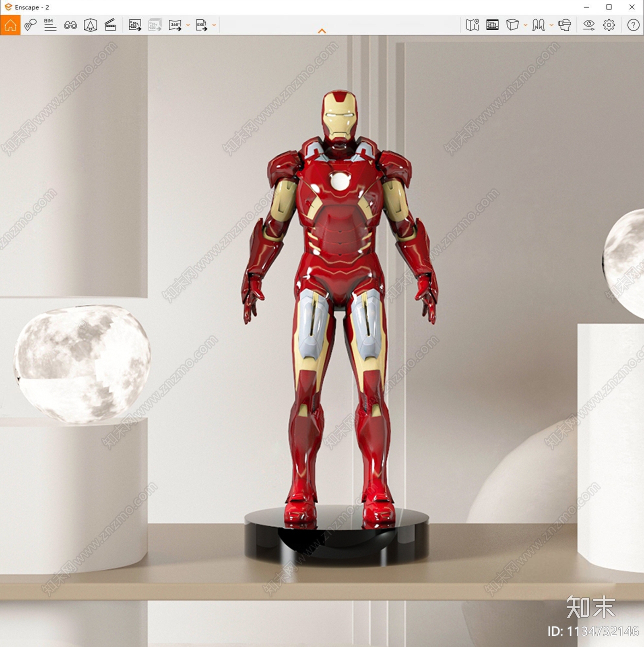The height and width of the screenshot is (647, 644).
Task: Click the Enscape logo in title bar
Action: click(8, 7)
